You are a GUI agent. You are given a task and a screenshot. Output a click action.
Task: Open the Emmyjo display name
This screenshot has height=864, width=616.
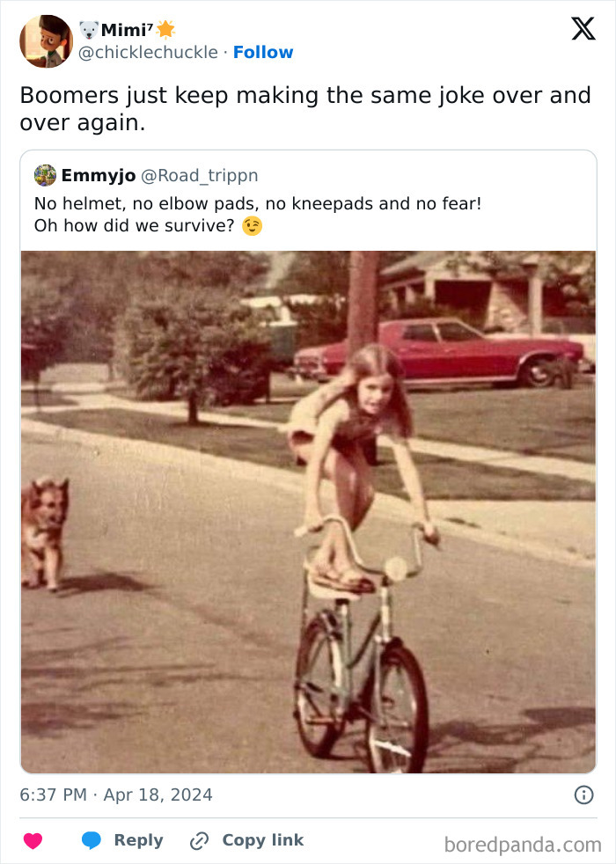point(98,175)
